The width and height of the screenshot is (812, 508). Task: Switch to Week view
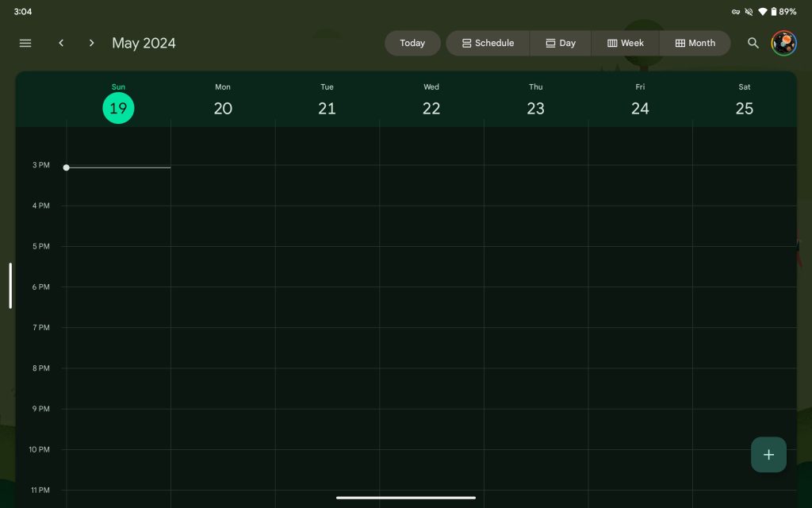(626, 43)
